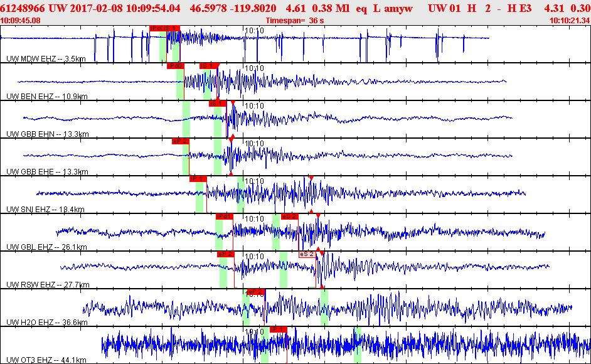Select station label UW GBB EHE -- 13.3km
The width and height of the screenshot is (591, 364).
[47, 172]
